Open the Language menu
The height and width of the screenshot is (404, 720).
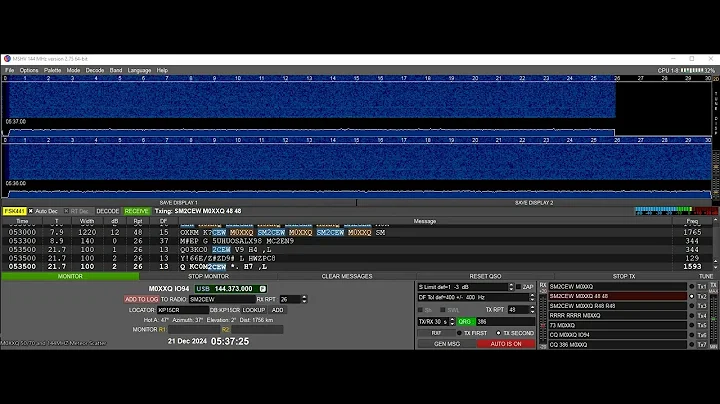coord(139,70)
